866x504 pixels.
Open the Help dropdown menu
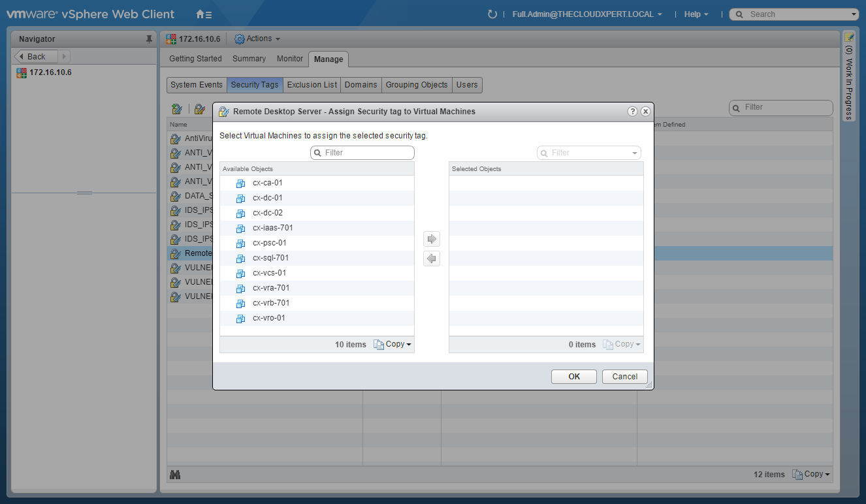point(696,14)
